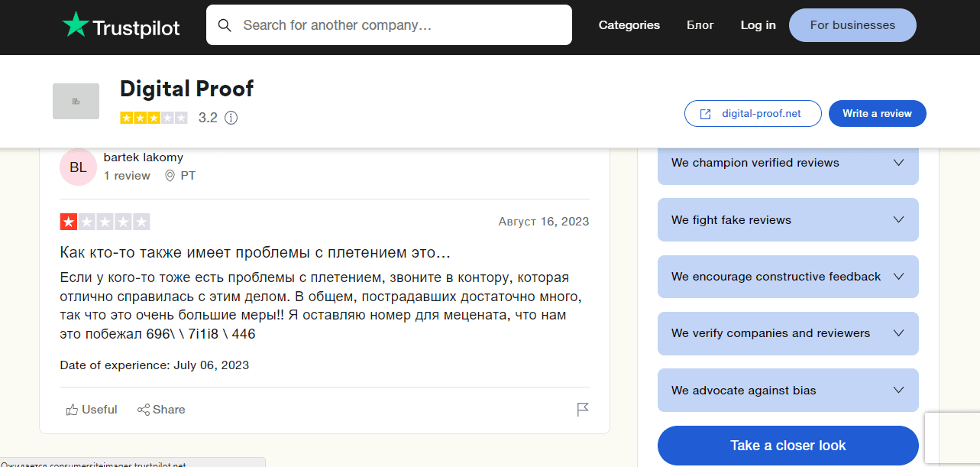Viewport: 980px width, 467px height.
Task: Open the Блог menu item
Action: pyautogui.click(x=700, y=24)
